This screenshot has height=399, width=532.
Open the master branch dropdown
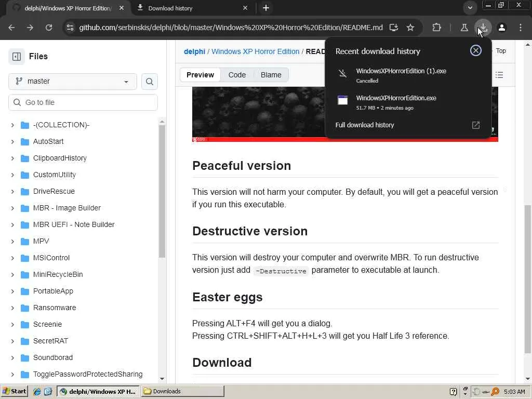[x=73, y=82]
